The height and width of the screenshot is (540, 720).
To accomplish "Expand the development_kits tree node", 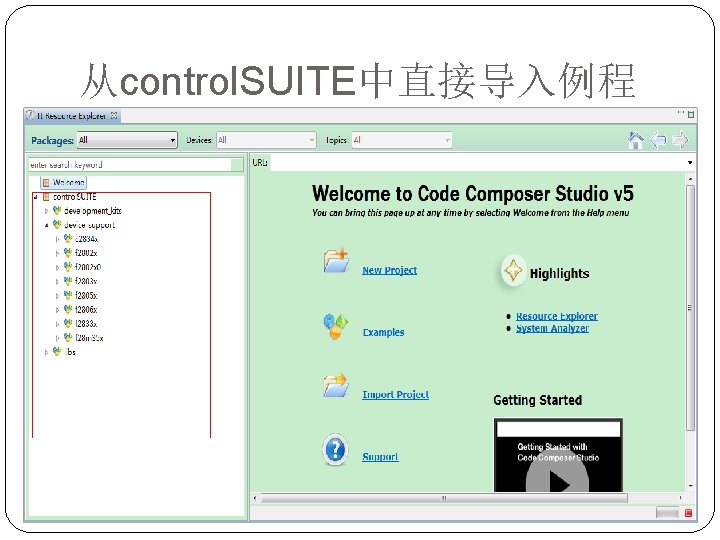I will 46,211.
